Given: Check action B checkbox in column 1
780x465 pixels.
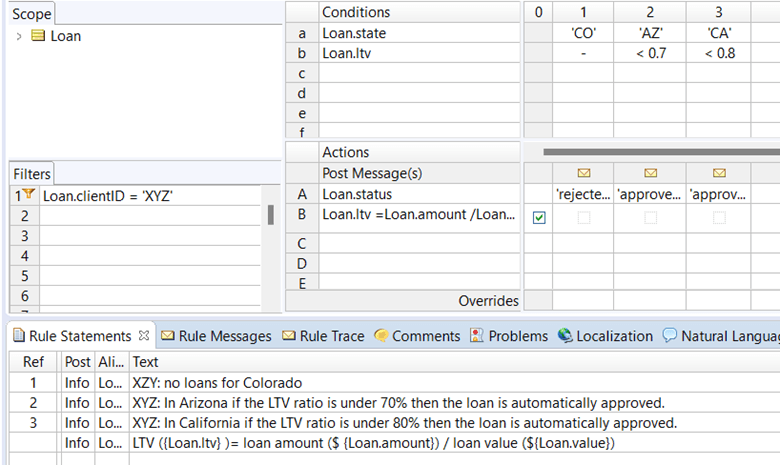Looking at the screenshot, I should click(583, 218).
